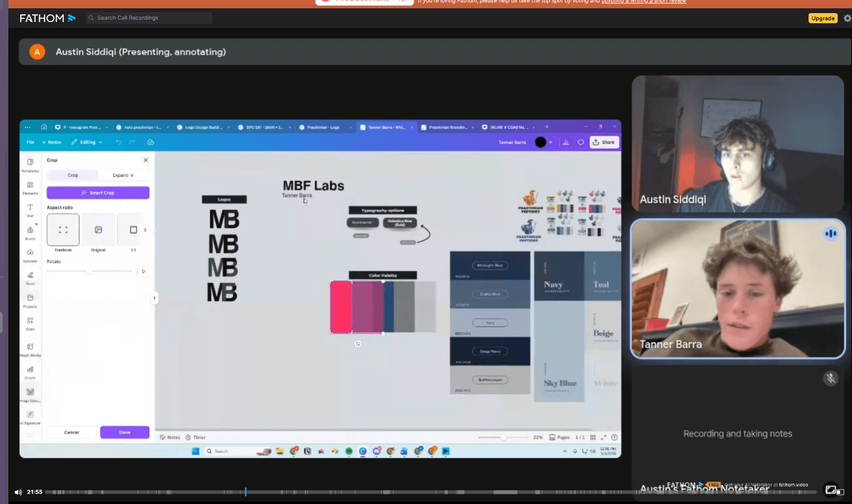Switch to the Expand tab
This screenshot has width=852, height=504.
123,175
